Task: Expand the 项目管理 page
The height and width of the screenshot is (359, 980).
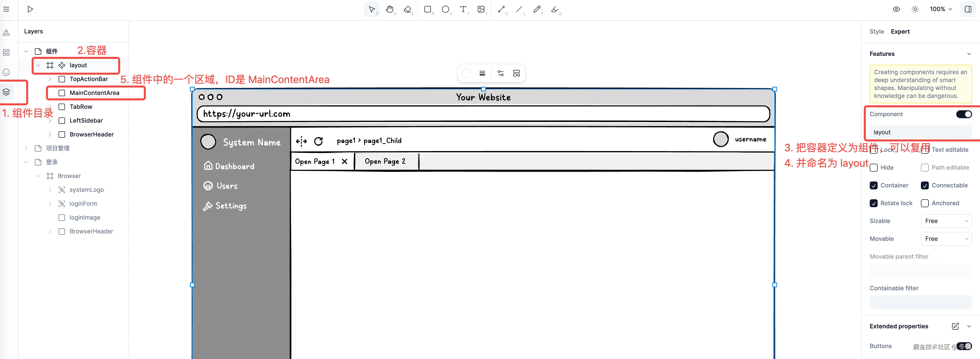Action: pos(26,148)
